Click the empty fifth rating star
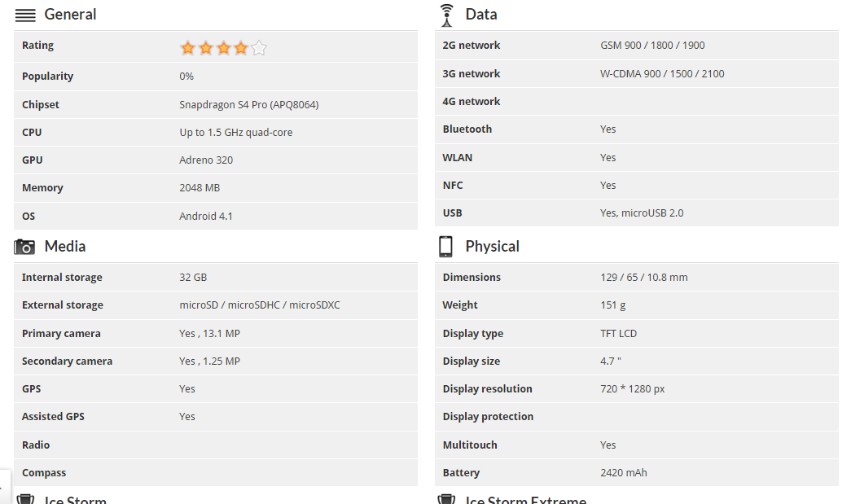851x504 pixels. click(259, 48)
